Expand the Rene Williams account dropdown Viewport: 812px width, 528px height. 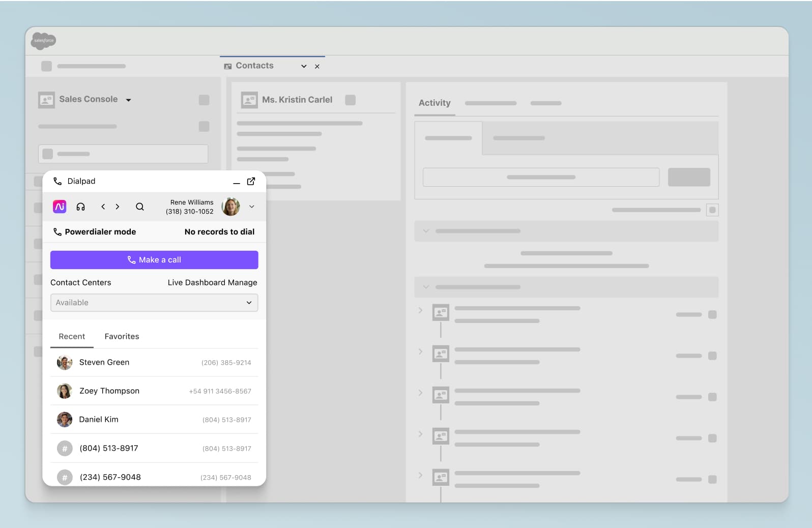coord(252,207)
